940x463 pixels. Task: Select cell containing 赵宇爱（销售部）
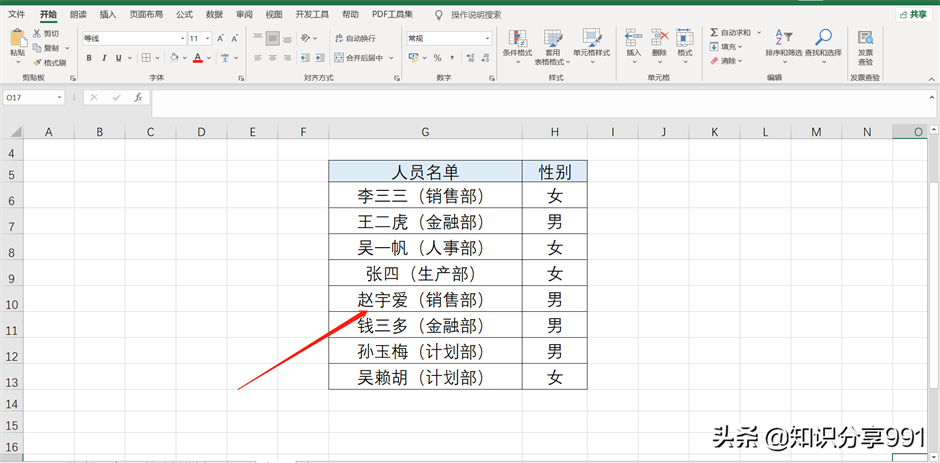[x=425, y=299]
